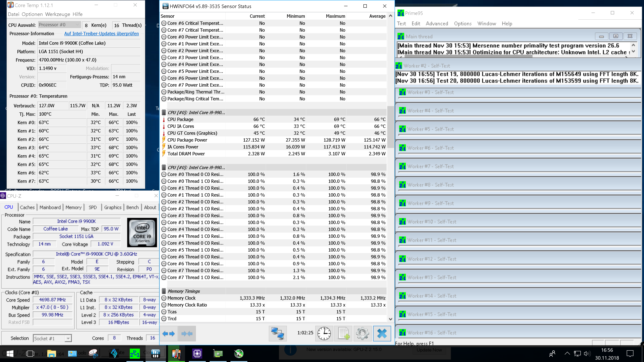The image size is (644, 362).
Task: Click the lightning icon beside CPU Package Power
Action: coord(164,140)
